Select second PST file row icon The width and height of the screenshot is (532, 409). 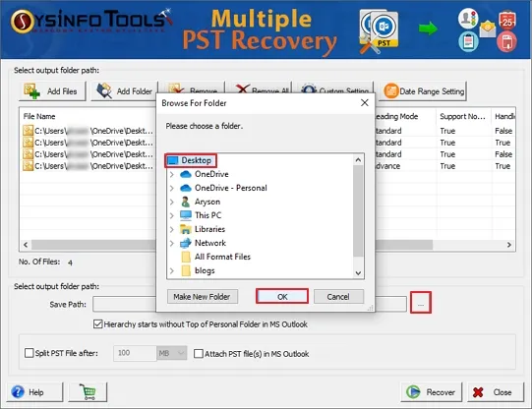28,143
